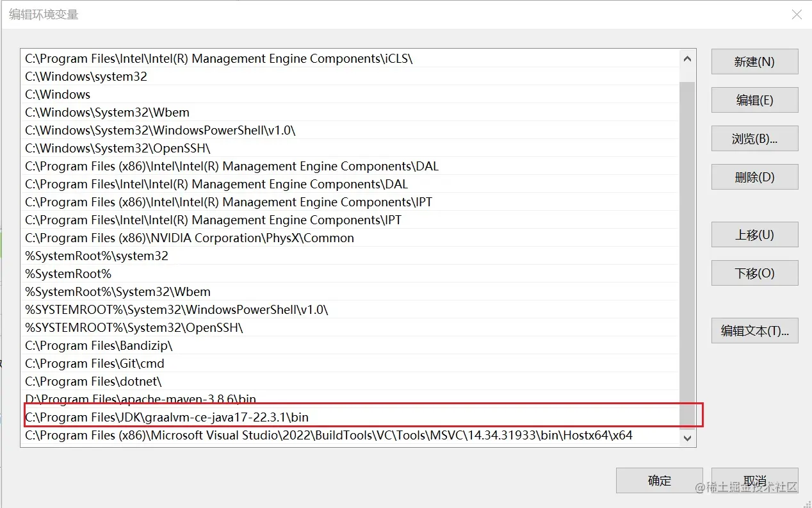The image size is (812, 508).
Task: Select C:\Program Files\Intel IPT entry
Action: 351,220
